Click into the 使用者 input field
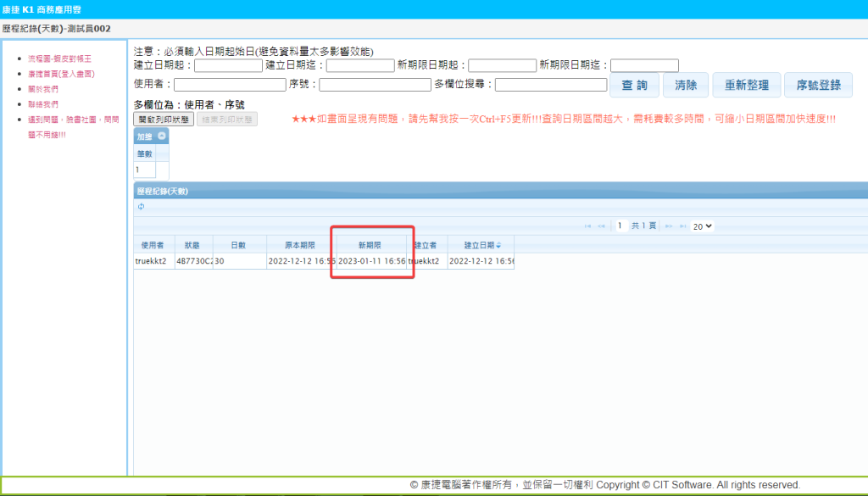Image resolution: width=868 pixels, height=496 pixels. click(x=230, y=84)
